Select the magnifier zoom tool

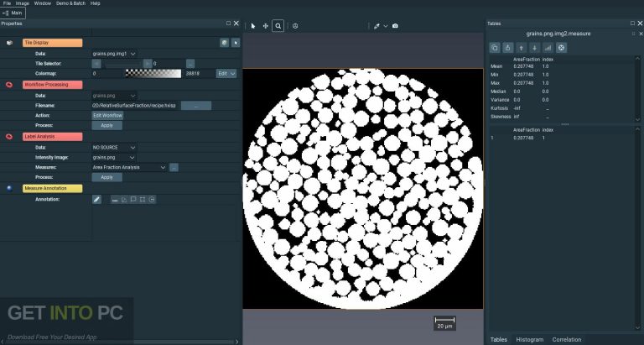point(278,26)
